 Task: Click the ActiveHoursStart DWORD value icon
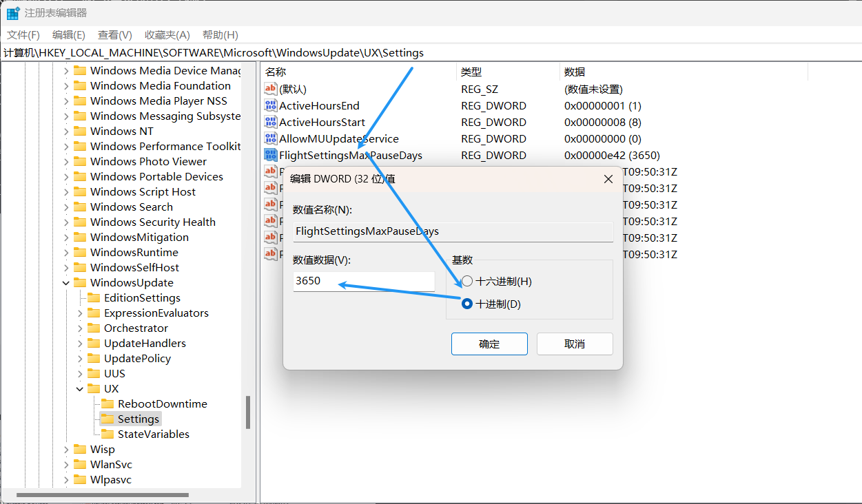pos(271,123)
